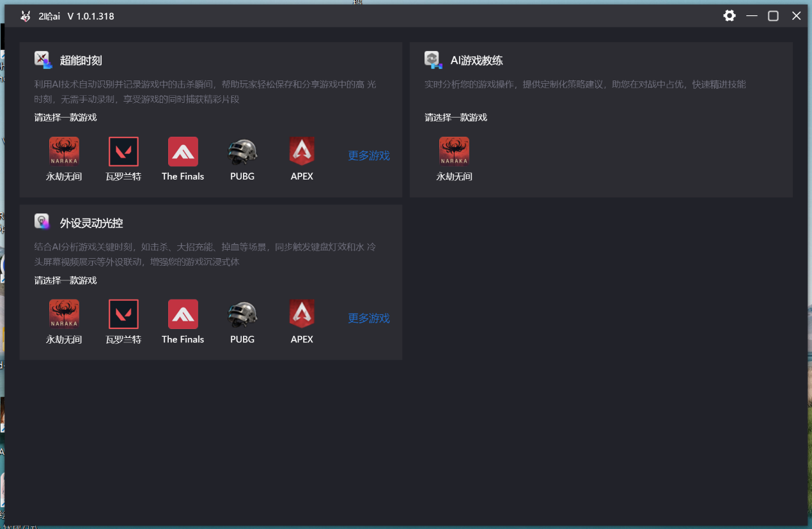
Task: Minimize the 2哈ai window
Action: [x=752, y=16]
